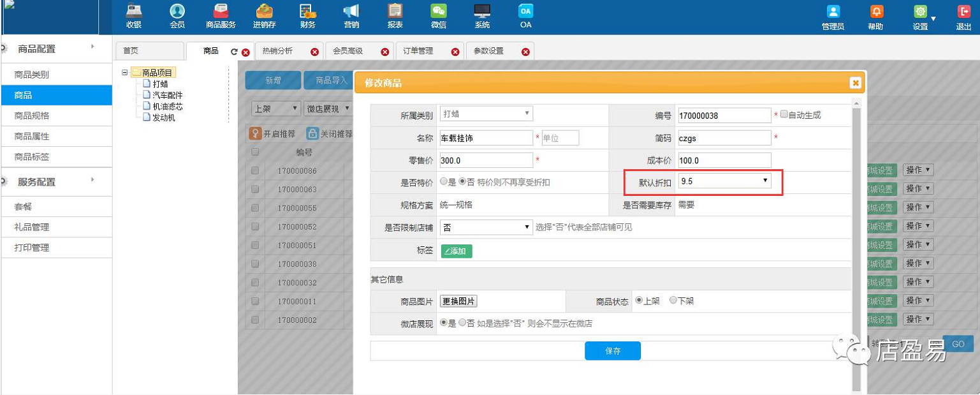Select 汽车配件 in the product tree
Screen dimensions: 980x395
(x=167, y=95)
